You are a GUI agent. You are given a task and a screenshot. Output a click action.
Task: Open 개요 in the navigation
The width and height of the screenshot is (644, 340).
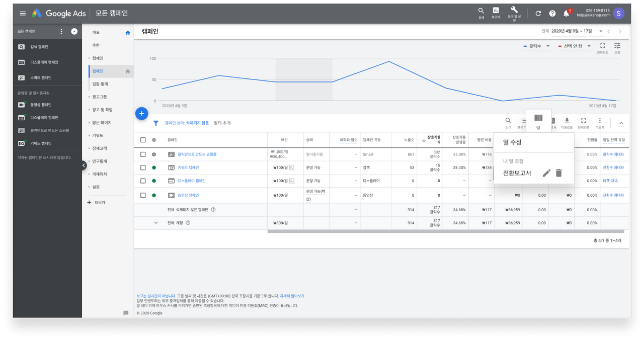click(96, 33)
